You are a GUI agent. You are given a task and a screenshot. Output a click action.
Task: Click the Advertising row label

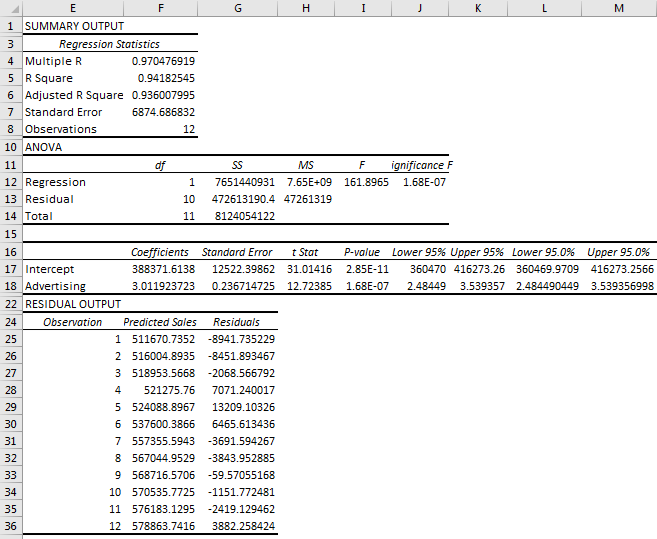(x=55, y=286)
